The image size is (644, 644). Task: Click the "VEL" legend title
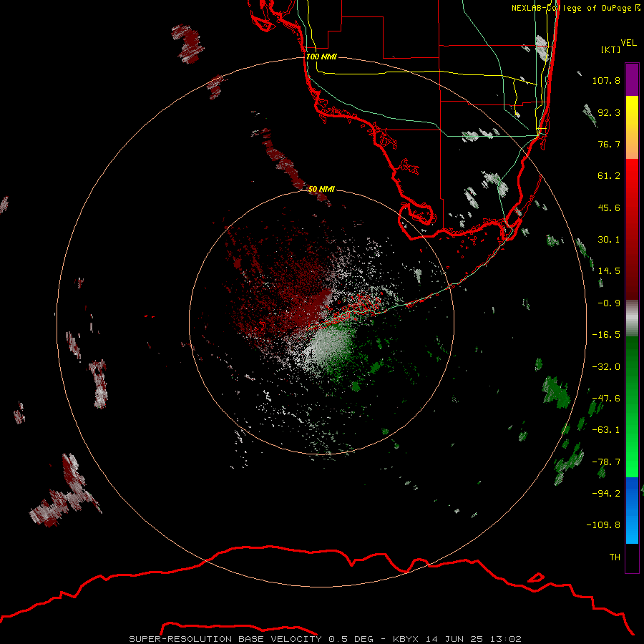click(628, 43)
